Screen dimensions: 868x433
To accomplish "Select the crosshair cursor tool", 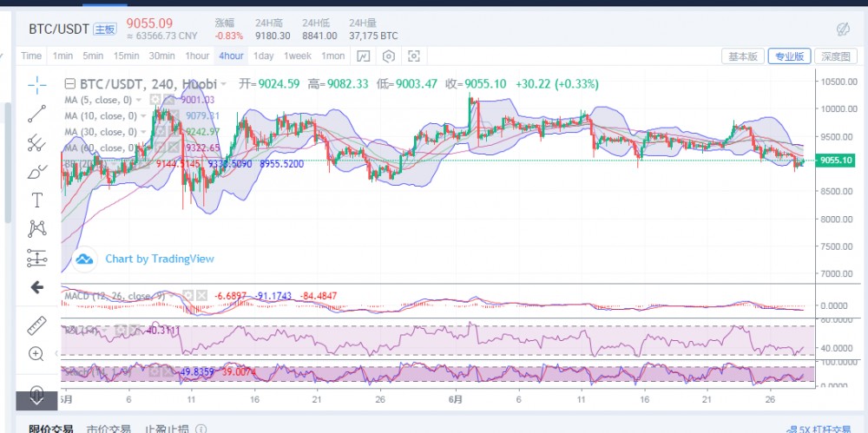I will 37,84.
